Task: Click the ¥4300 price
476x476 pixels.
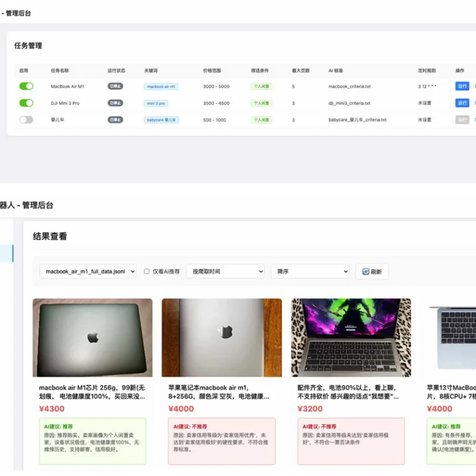Action: pos(52,409)
